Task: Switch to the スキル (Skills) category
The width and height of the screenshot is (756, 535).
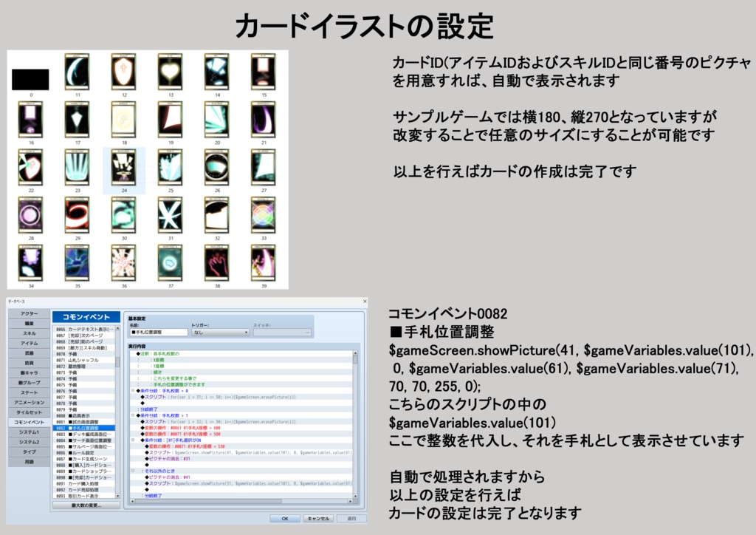Action: 31,333
